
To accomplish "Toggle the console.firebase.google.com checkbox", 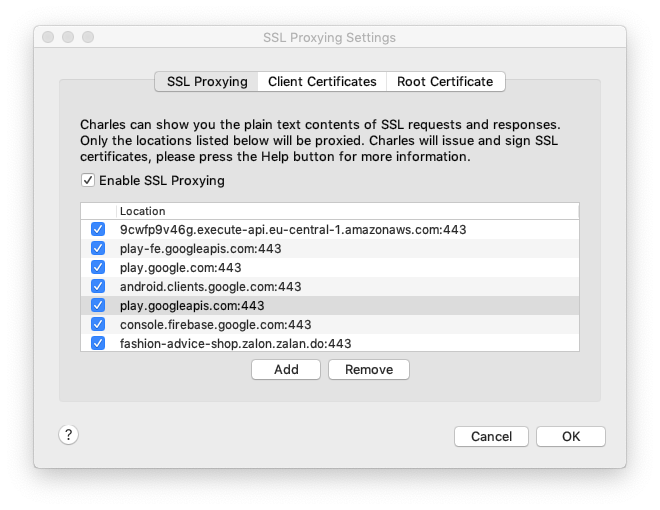I will tap(98, 324).
